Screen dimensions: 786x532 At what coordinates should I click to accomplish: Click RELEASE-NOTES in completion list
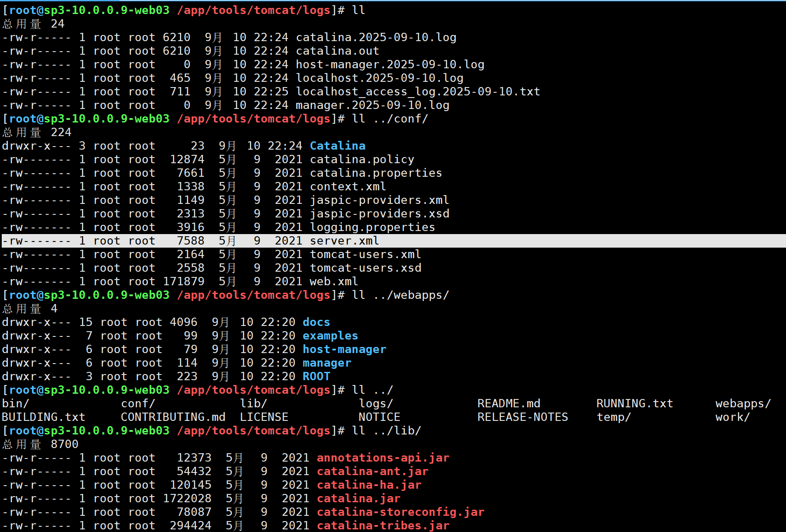(x=523, y=417)
